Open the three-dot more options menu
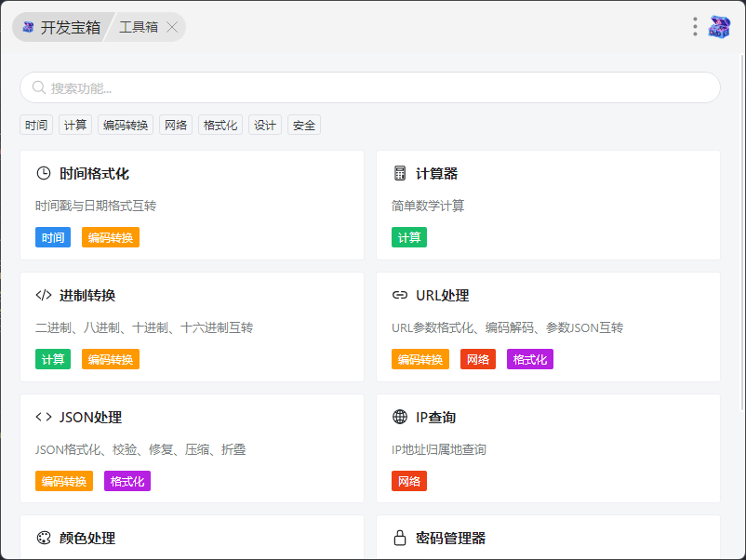Screen dimensions: 746x560 (x=695, y=27)
